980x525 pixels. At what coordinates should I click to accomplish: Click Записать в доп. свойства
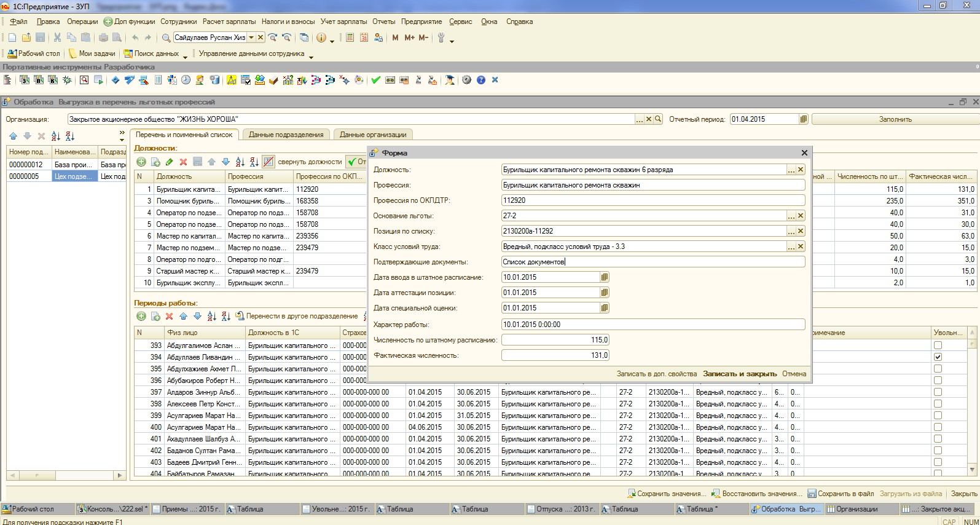(657, 374)
